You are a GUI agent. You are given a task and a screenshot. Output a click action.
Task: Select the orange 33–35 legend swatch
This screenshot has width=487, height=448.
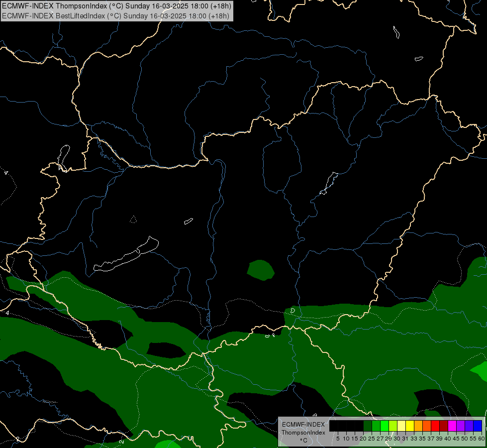click(418, 426)
